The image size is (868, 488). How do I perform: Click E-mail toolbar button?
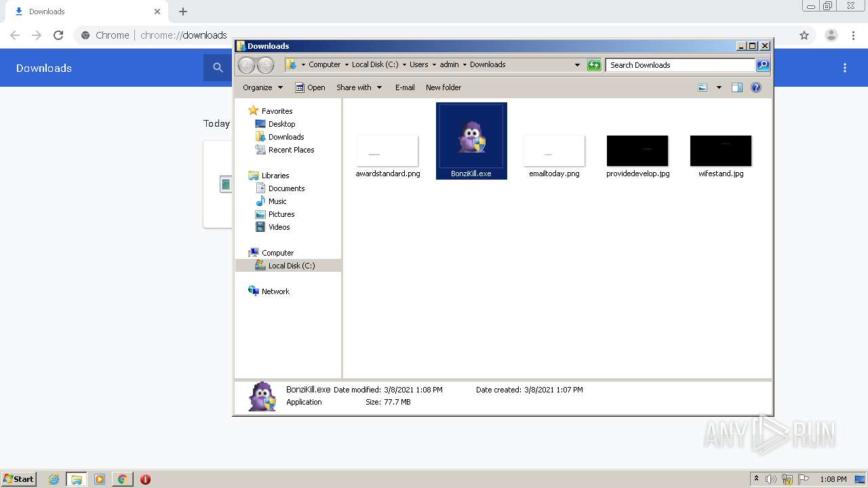[405, 87]
